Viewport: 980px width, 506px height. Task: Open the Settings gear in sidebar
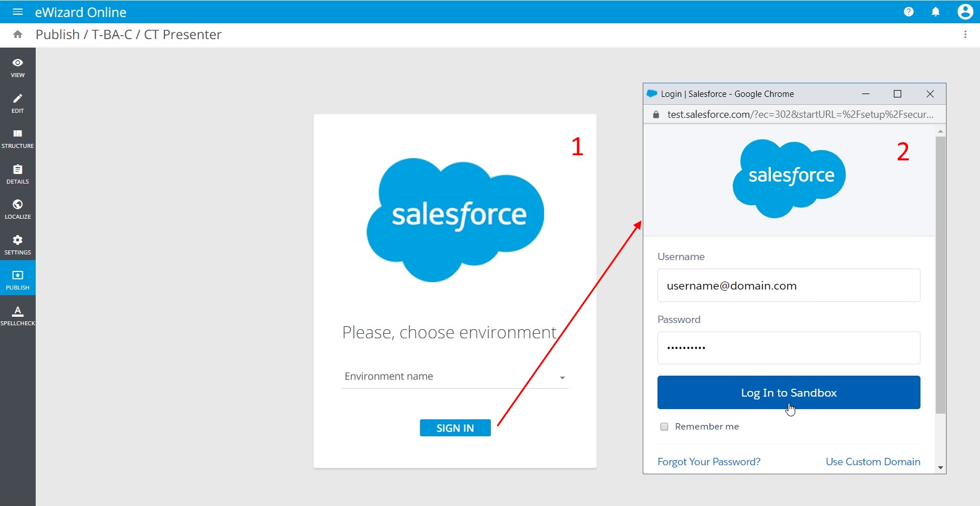pos(18,245)
